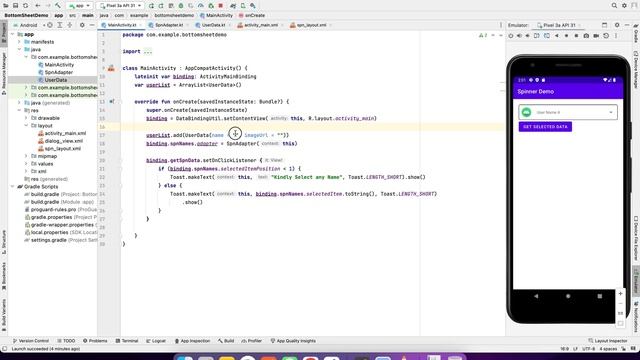Open the Layout Inspector tool window

coord(608,340)
